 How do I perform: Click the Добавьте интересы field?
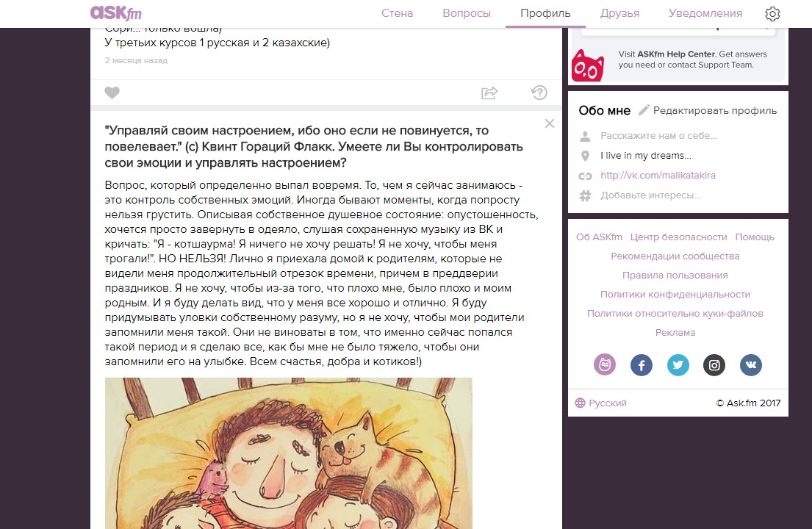[650, 195]
